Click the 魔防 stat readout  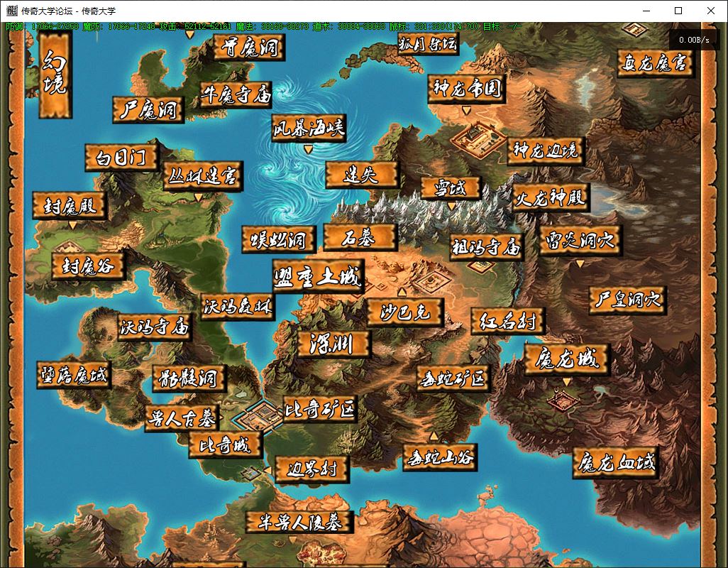tap(119, 26)
